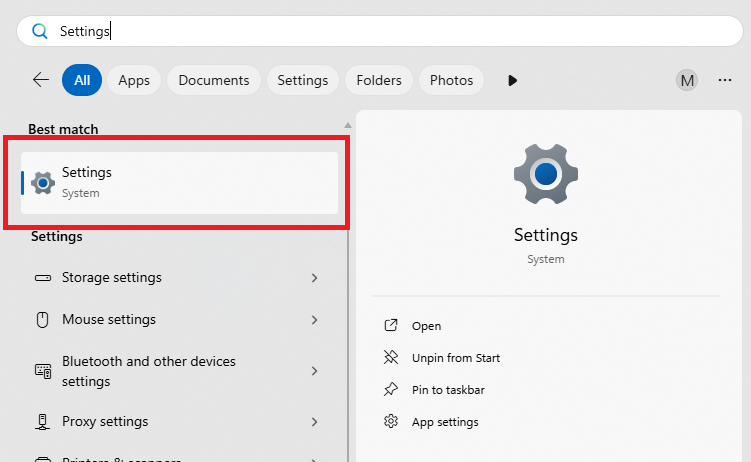Expand Proxy settings chevron arrow

(314, 422)
